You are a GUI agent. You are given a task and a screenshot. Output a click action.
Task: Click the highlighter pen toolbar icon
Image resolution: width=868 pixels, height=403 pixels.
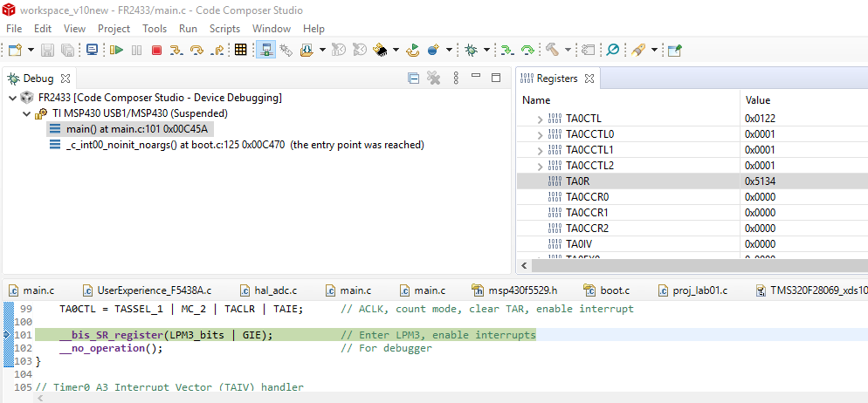click(x=638, y=51)
